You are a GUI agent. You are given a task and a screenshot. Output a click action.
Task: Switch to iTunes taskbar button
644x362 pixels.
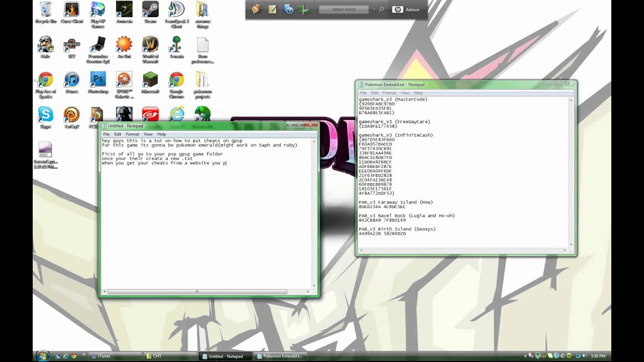pos(115,356)
